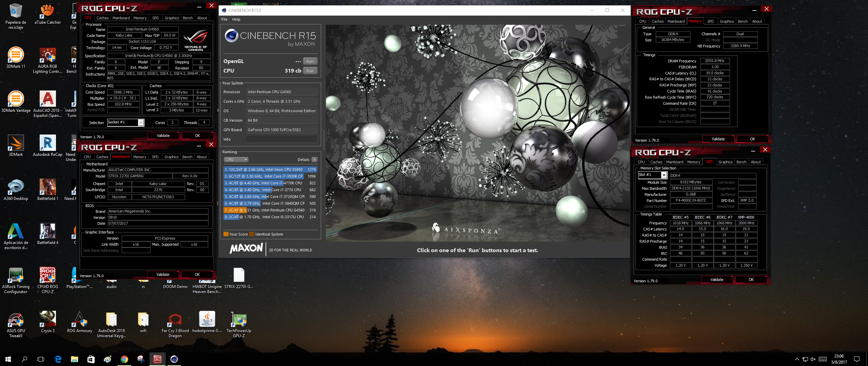This screenshot has height=366, width=868.
Task: Click OK in CPU-Z Mainboard window
Action: 197,274
